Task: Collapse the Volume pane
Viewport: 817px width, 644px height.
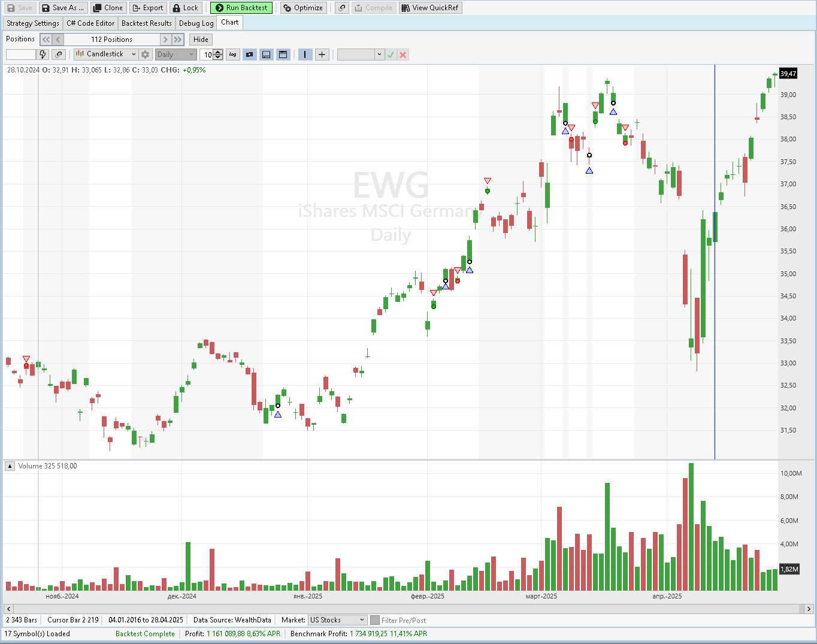Action: click(10, 466)
